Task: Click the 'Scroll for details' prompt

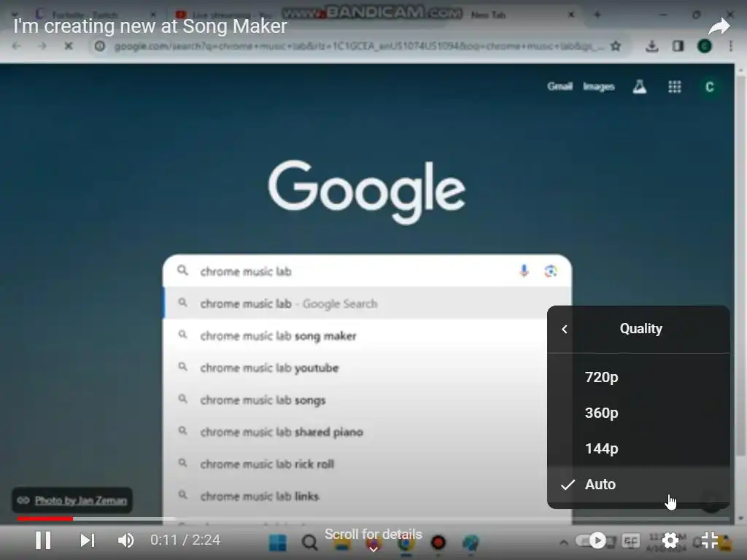Action: pyautogui.click(x=373, y=534)
